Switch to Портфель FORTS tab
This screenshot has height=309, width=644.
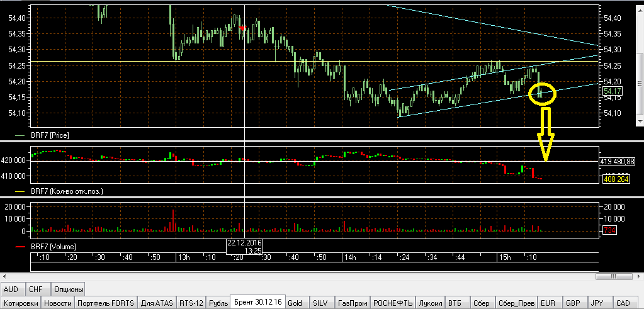106,303
